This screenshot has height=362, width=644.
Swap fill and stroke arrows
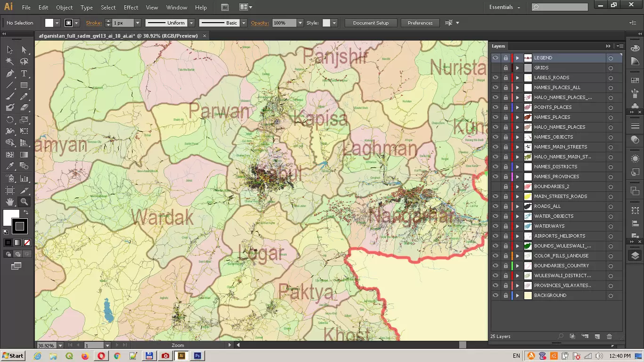26,213
